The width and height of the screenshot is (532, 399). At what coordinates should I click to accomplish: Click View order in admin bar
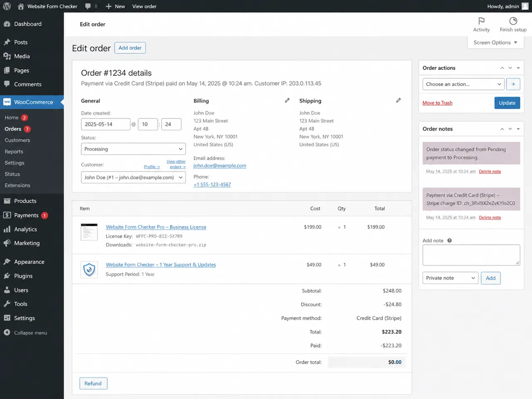coord(144,6)
